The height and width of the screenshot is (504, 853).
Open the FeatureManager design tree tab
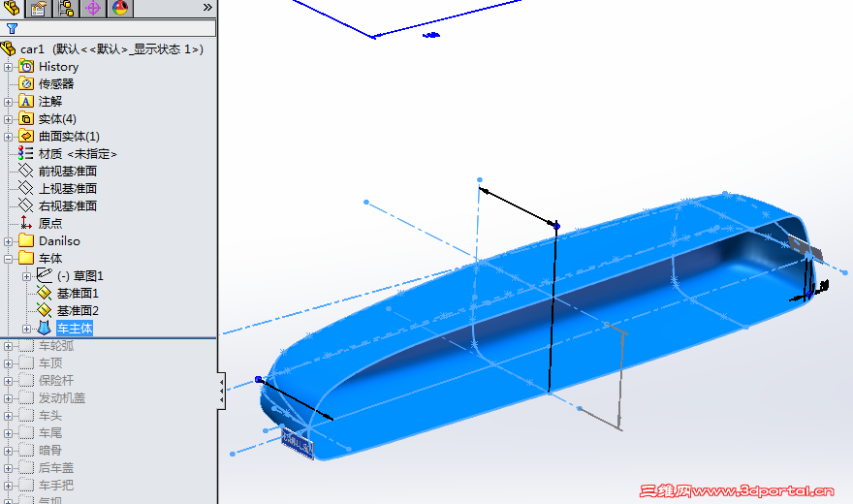pyautogui.click(x=12, y=8)
